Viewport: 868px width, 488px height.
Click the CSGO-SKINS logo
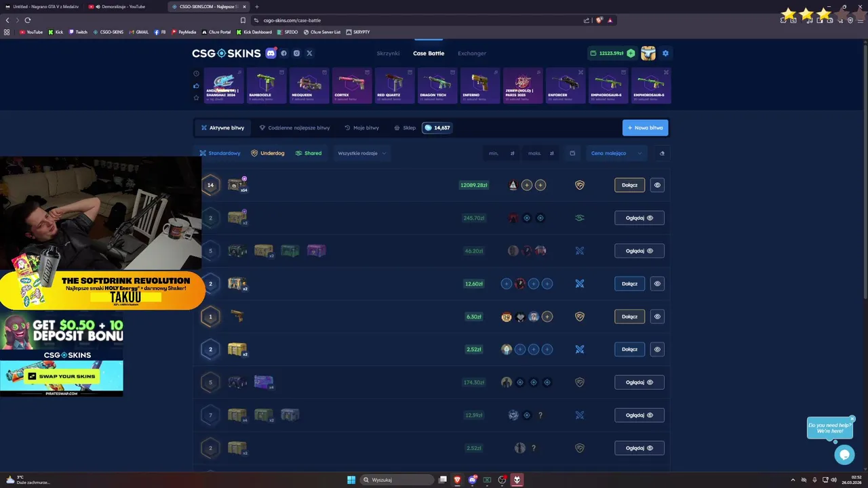point(226,53)
